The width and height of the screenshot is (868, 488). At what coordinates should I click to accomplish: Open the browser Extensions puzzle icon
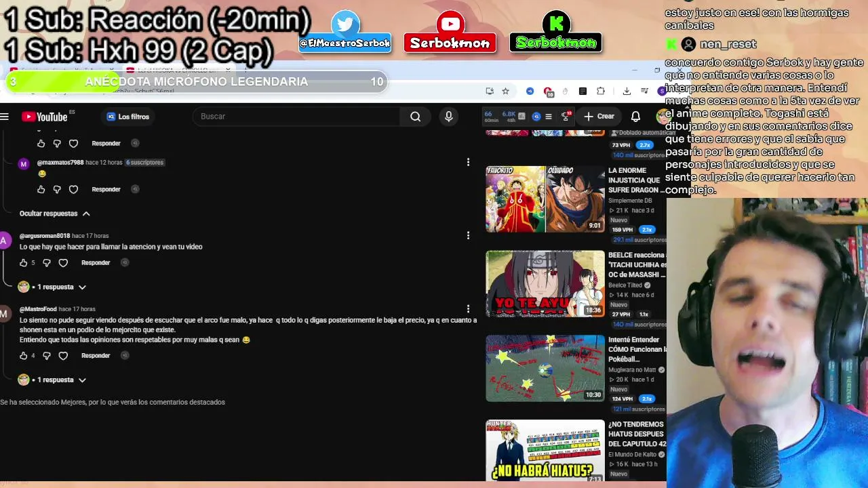[x=600, y=91]
